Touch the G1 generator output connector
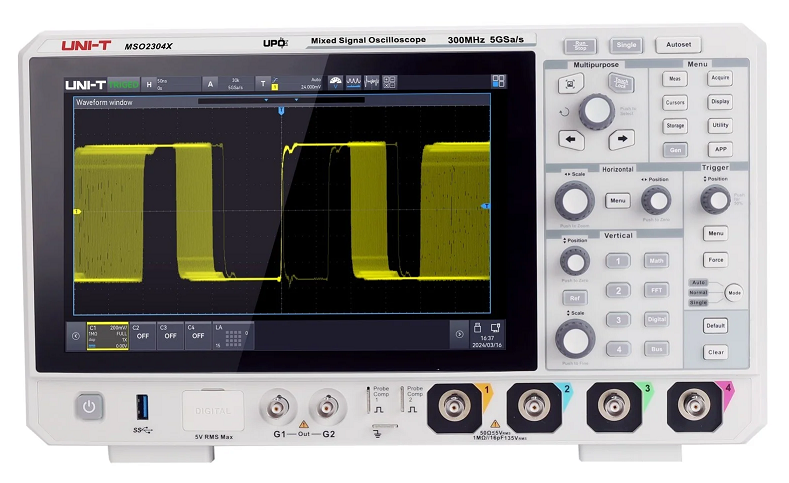Image resolution: width=789 pixels, height=483 pixels. [x=278, y=407]
